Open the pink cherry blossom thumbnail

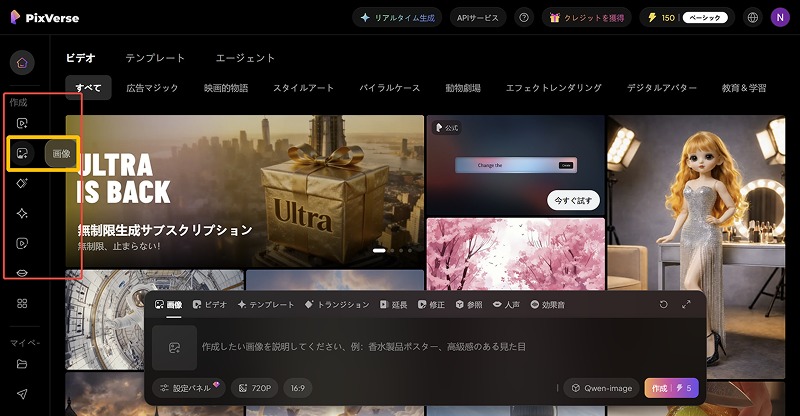[515, 254]
